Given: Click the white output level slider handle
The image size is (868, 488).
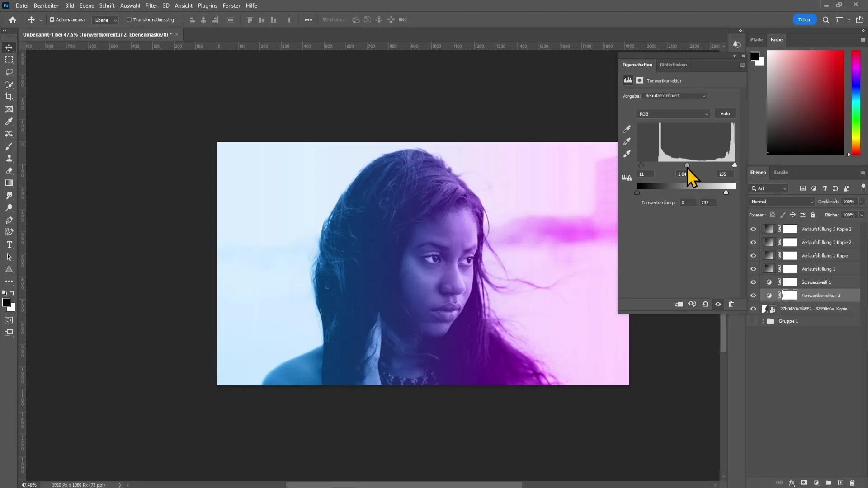Looking at the screenshot, I should (726, 192).
